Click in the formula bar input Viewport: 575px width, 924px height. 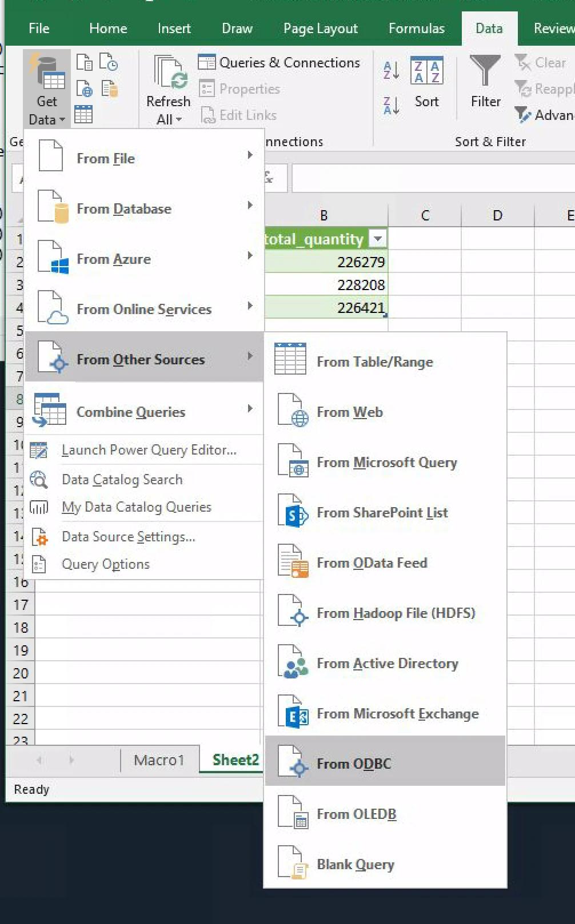pos(433,178)
